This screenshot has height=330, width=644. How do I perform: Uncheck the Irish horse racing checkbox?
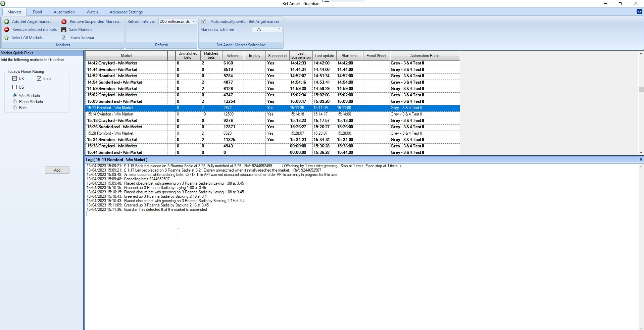(39, 79)
